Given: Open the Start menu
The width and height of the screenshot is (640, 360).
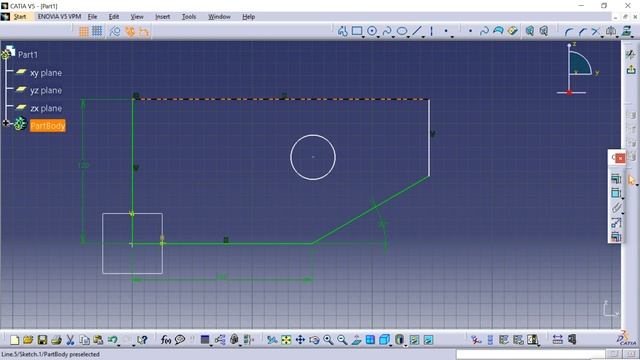Looking at the screenshot, I should tap(20, 17).
